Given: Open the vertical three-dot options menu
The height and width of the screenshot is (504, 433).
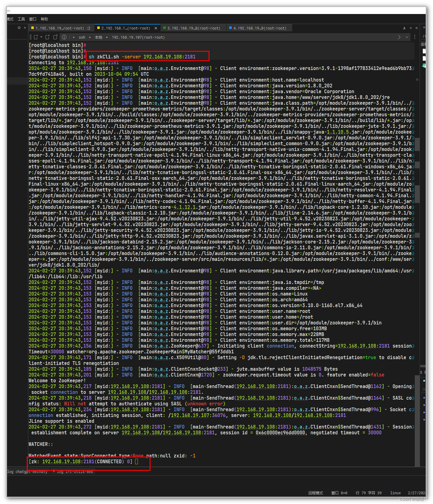Looking at the screenshot, I should 415,37.
